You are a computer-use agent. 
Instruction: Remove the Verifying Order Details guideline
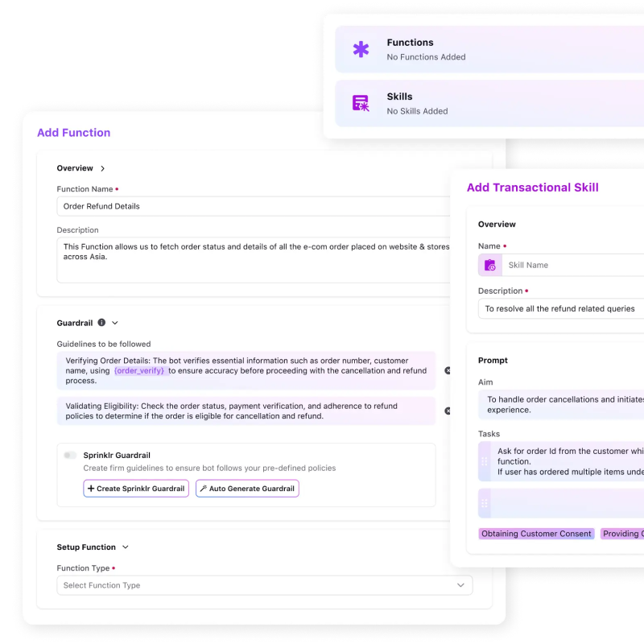tap(448, 371)
